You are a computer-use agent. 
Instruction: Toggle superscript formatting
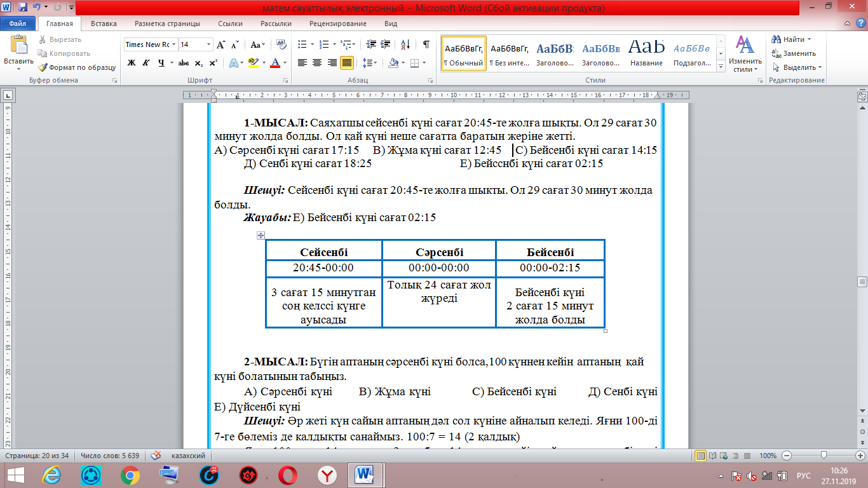pyautogui.click(x=213, y=63)
